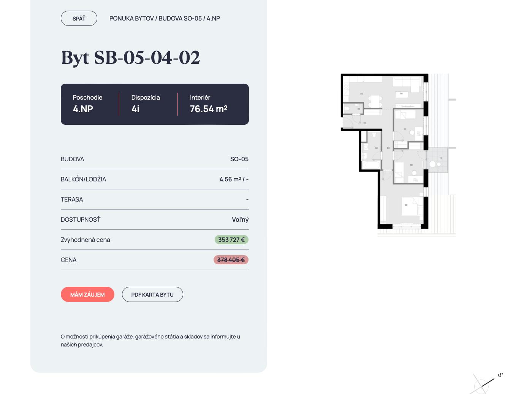Open the PDF KARTA BYTU document
Viewport: 532px width, 394px height.
coord(152,294)
